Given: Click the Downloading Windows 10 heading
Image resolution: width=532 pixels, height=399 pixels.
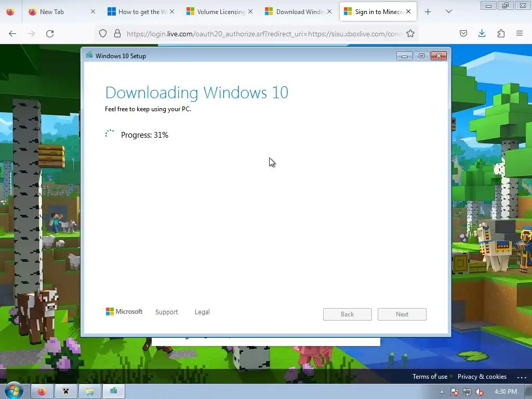Looking at the screenshot, I should tap(197, 92).
